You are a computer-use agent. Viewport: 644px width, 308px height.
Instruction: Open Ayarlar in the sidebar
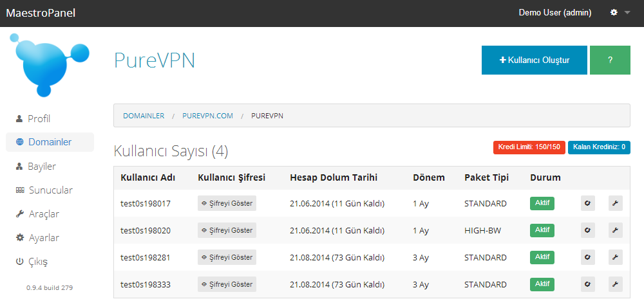click(x=37, y=238)
